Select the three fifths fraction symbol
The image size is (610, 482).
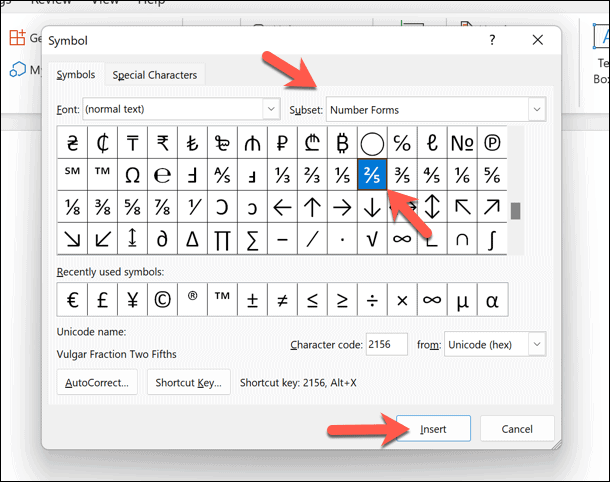[x=402, y=174]
